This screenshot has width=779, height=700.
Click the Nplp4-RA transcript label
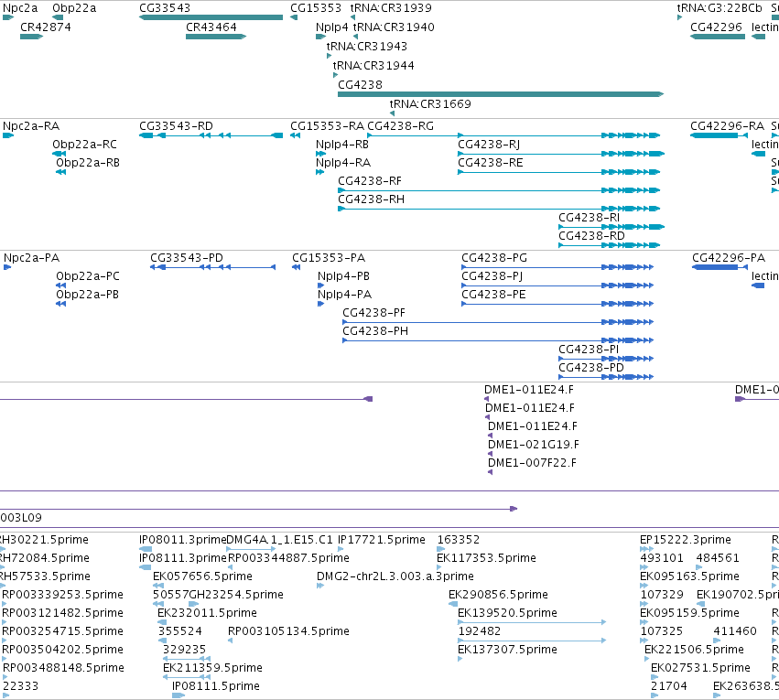click(343, 163)
